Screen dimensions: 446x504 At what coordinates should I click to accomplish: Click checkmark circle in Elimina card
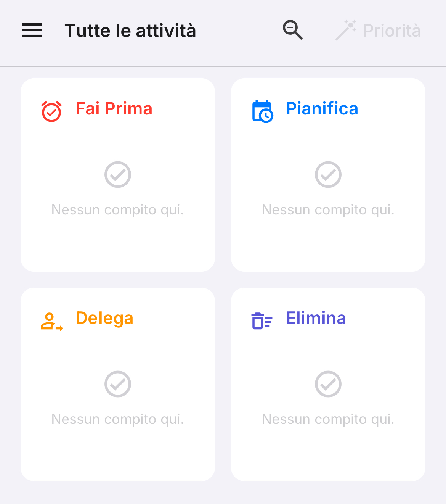(x=328, y=384)
